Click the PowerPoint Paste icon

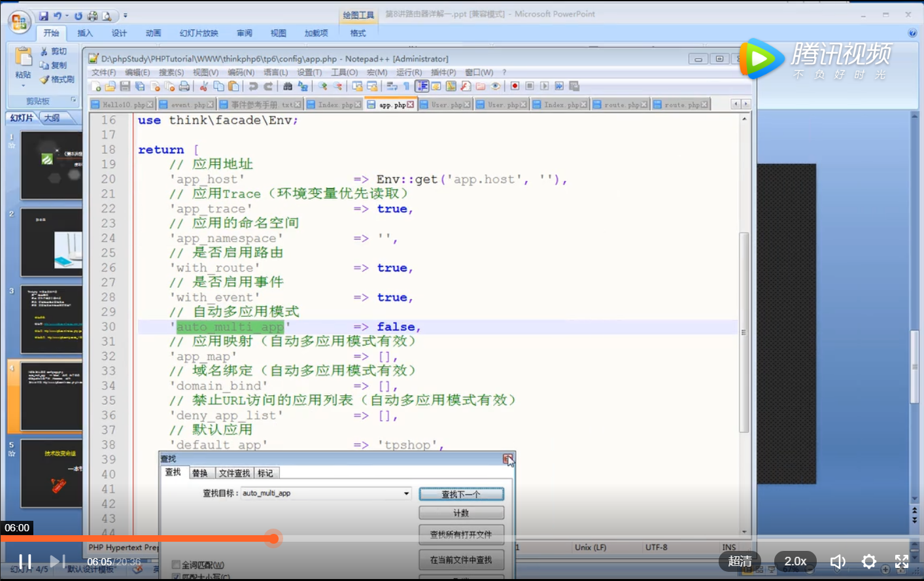coord(23,57)
